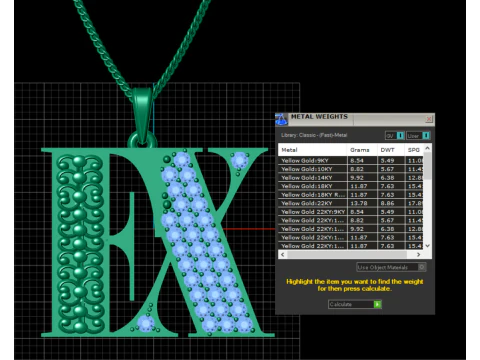Click the table's scroll left arrow

click(283, 255)
